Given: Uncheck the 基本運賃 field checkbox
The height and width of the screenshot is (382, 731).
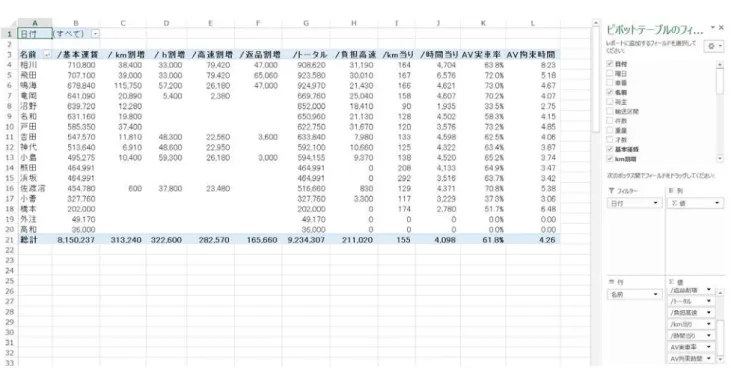Looking at the screenshot, I should (609, 149).
